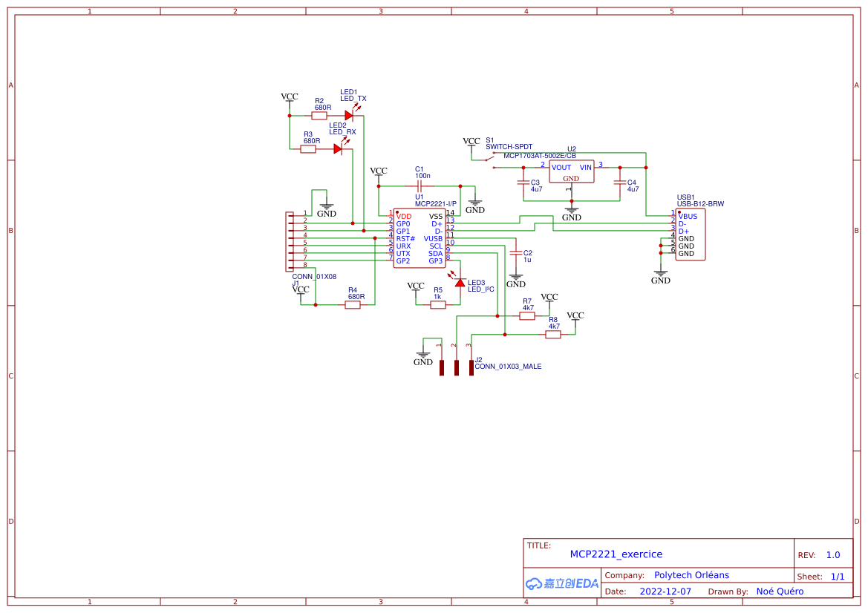Screen dimensions: 868x613
Task: Click the VBUS pin label on USB1
Action: pyautogui.click(x=688, y=216)
